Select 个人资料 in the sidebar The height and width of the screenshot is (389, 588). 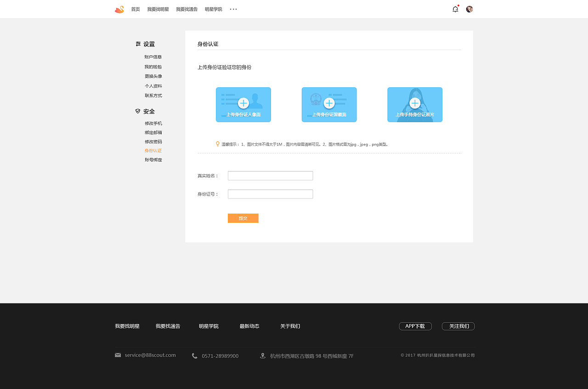153,86
